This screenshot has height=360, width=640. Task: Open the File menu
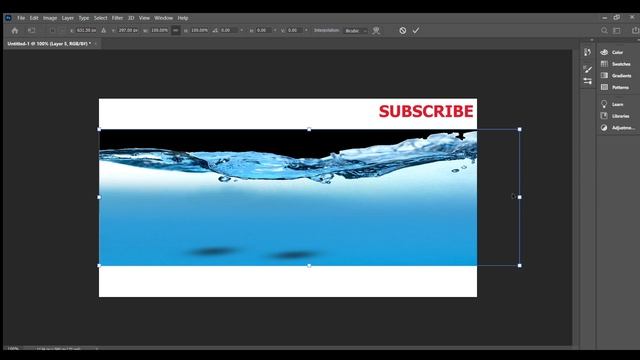[x=21, y=18]
